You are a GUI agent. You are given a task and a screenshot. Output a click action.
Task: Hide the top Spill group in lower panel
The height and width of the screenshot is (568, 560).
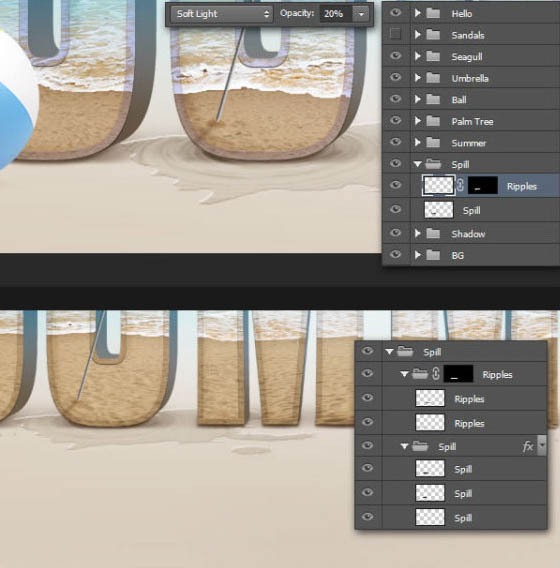click(x=367, y=351)
